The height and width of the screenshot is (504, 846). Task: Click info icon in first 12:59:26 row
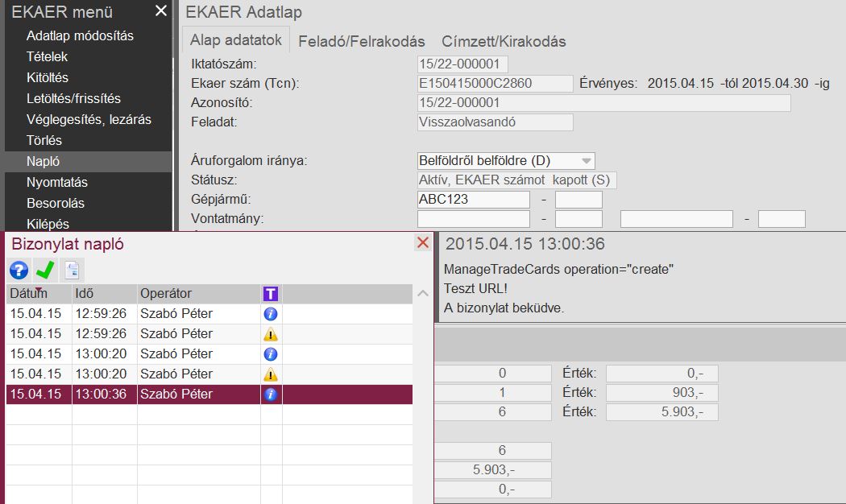point(271,314)
